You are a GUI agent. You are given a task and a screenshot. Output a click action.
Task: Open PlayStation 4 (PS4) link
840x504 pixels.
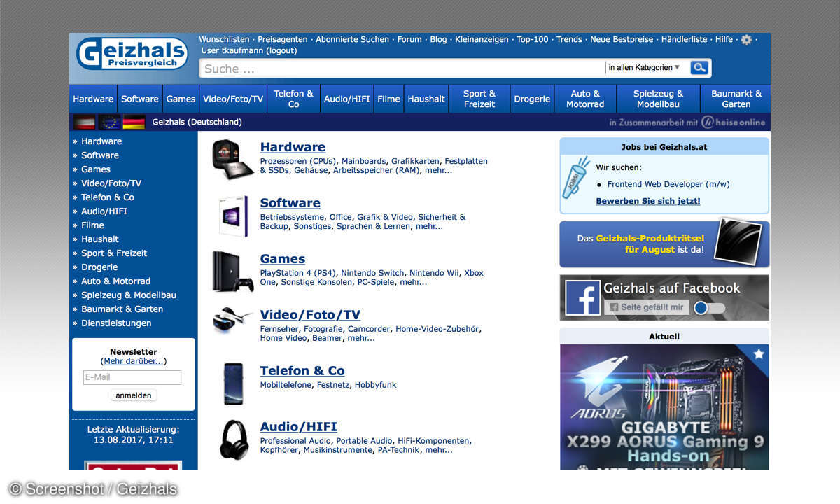[298, 273]
